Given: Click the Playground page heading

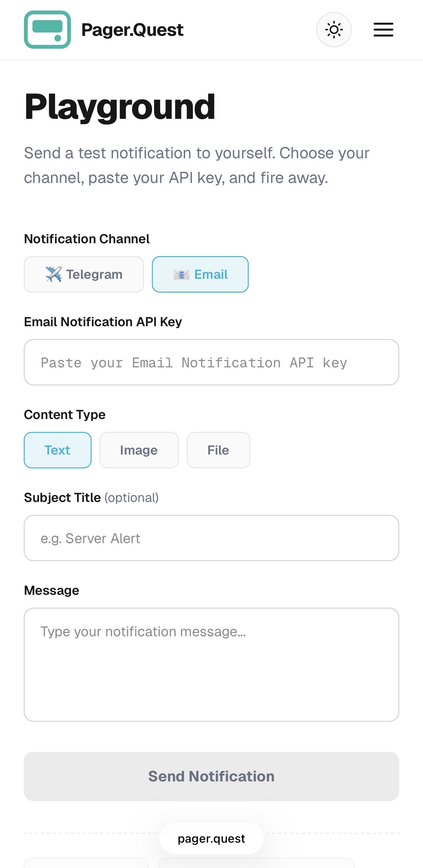Looking at the screenshot, I should (120, 106).
